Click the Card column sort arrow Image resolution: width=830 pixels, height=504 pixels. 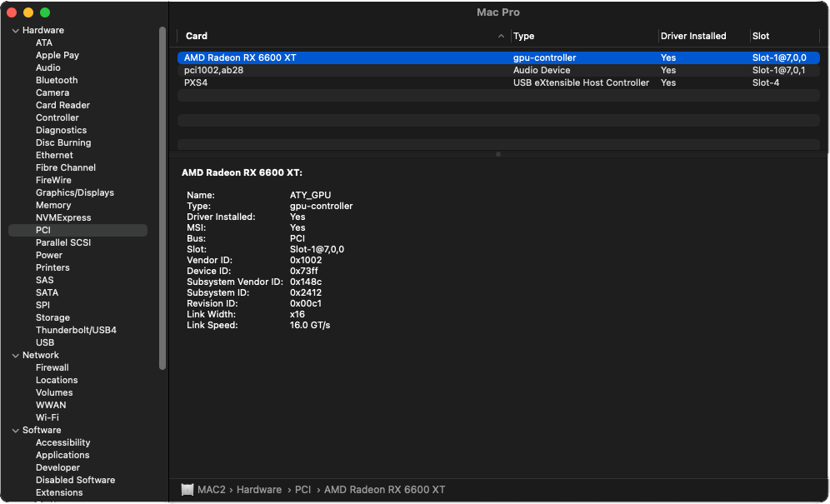point(501,36)
